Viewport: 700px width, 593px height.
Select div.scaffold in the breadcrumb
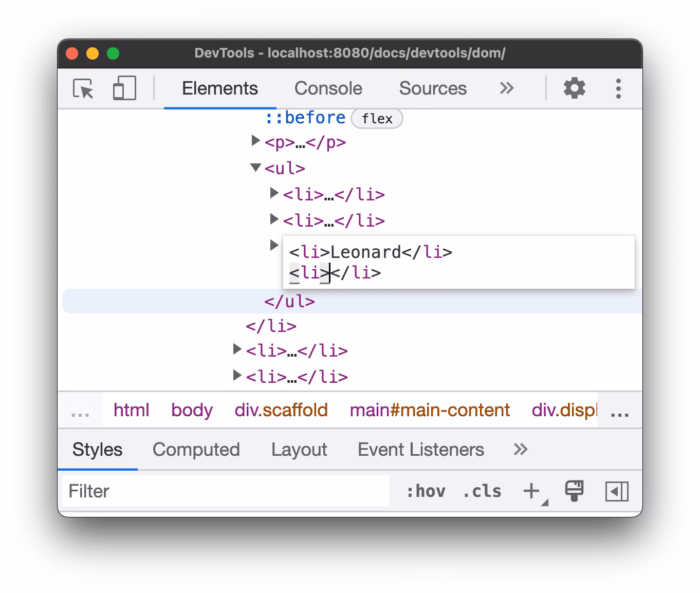click(x=281, y=410)
